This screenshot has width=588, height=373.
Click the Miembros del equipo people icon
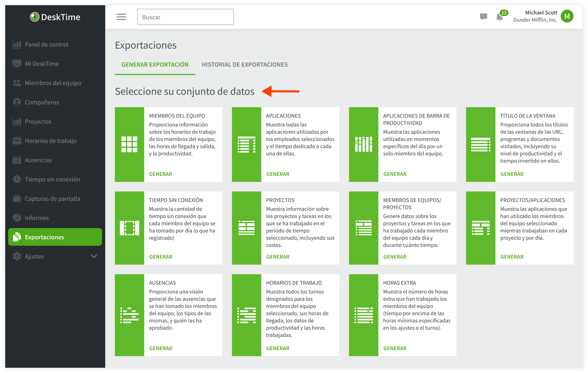point(17,83)
